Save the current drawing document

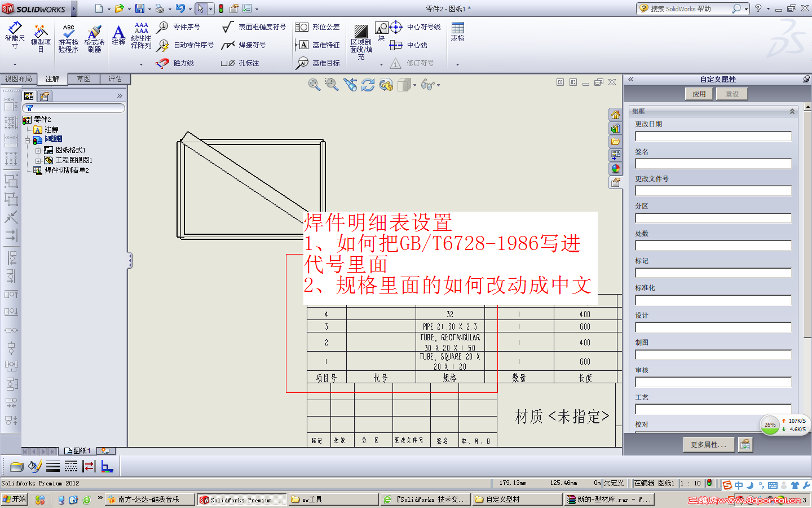[x=139, y=8]
